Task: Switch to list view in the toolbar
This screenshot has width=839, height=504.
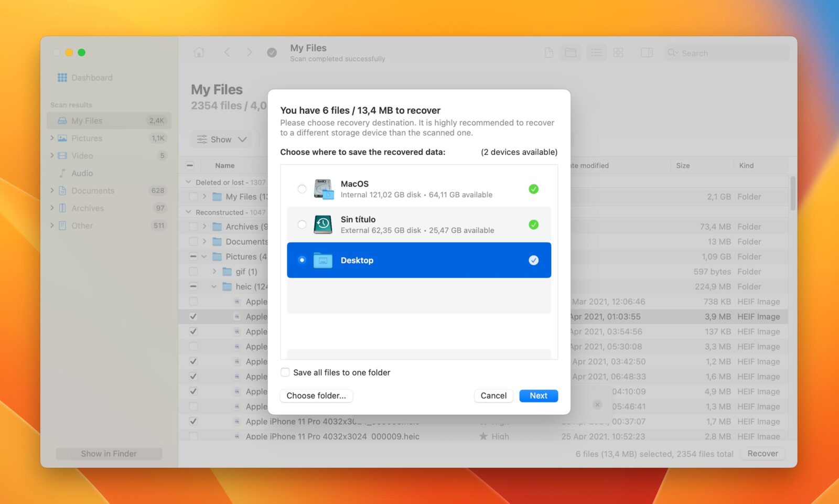Action: click(x=596, y=52)
